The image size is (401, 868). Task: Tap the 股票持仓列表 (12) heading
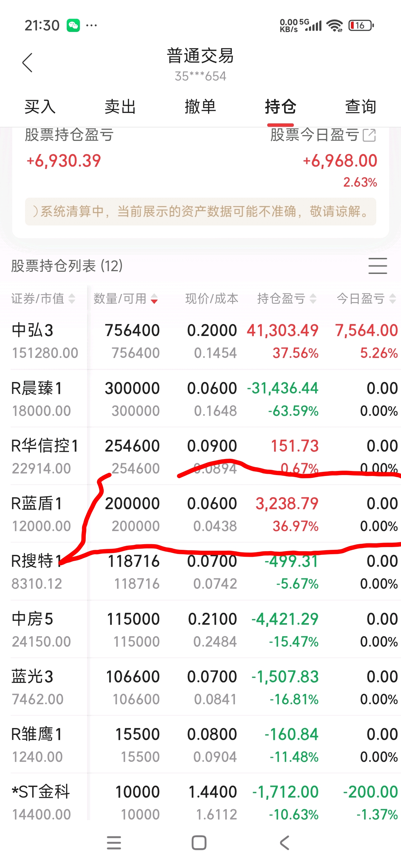67,266
